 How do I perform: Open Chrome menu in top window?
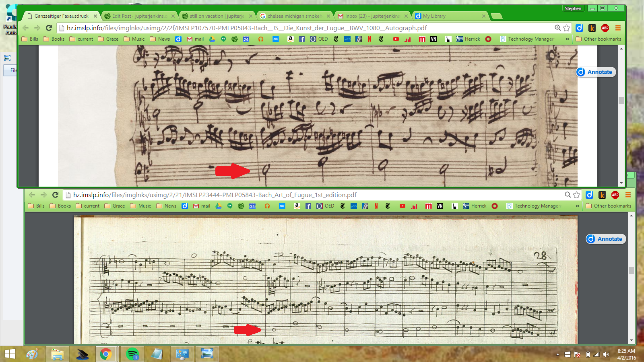pyautogui.click(x=618, y=28)
